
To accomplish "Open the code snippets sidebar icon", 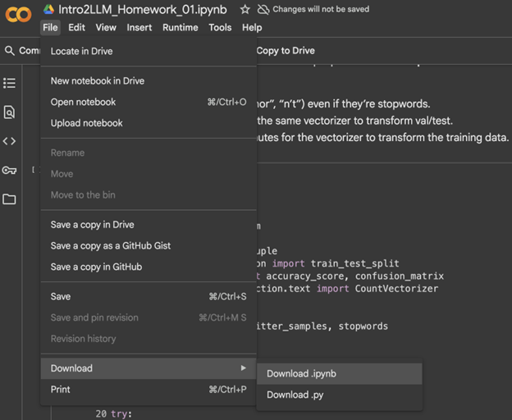I will click(9, 141).
